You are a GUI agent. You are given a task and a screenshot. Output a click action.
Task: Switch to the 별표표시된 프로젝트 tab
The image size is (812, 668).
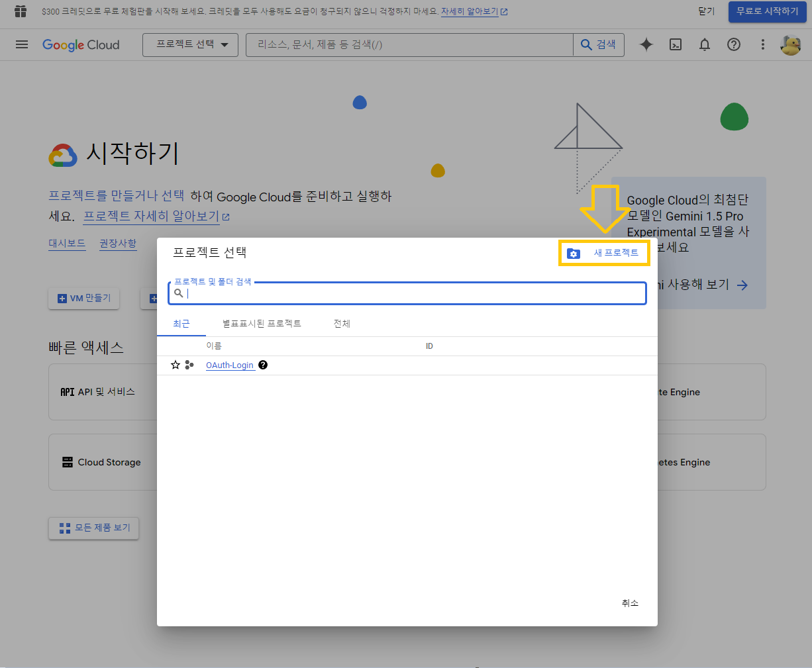[262, 324]
